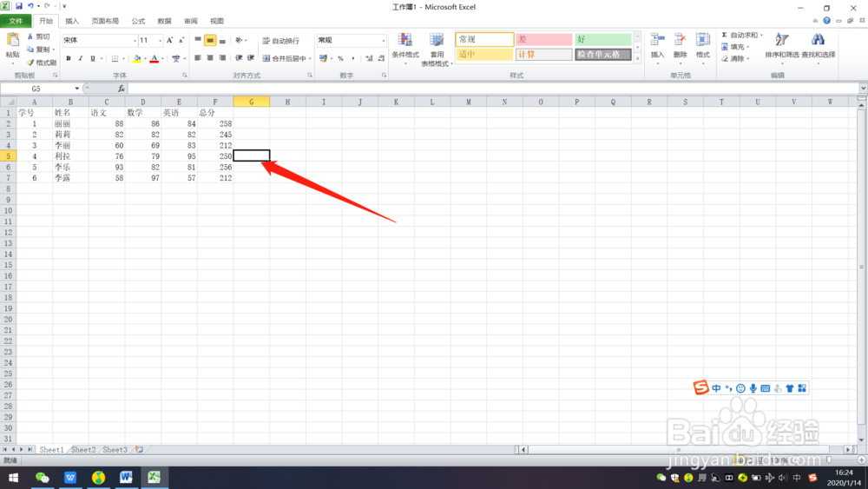This screenshot has width=868, height=489.
Task: Open the font name 宋体 dropdown
Action: [x=135, y=41]
